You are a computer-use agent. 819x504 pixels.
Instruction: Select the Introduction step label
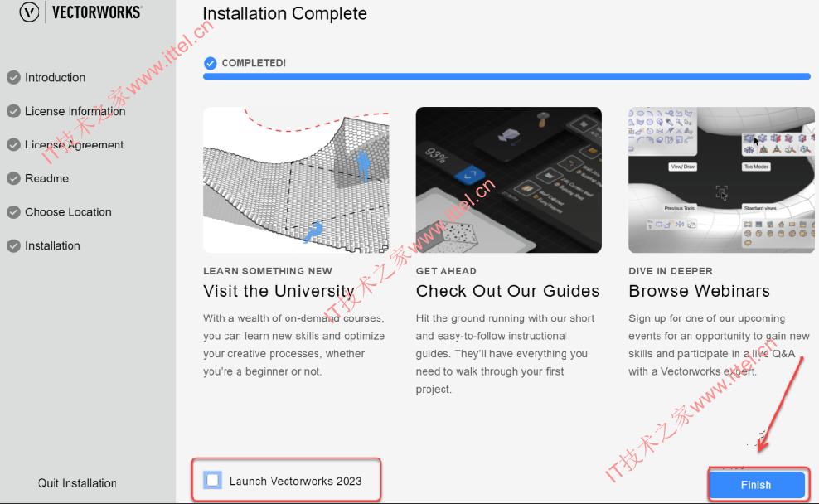coord(56,77)
